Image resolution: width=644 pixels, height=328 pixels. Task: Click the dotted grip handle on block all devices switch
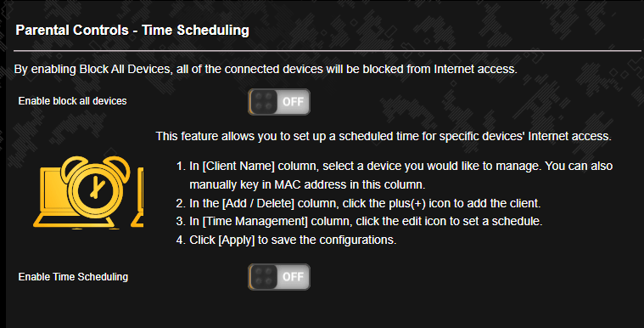[x=263, y=102]
